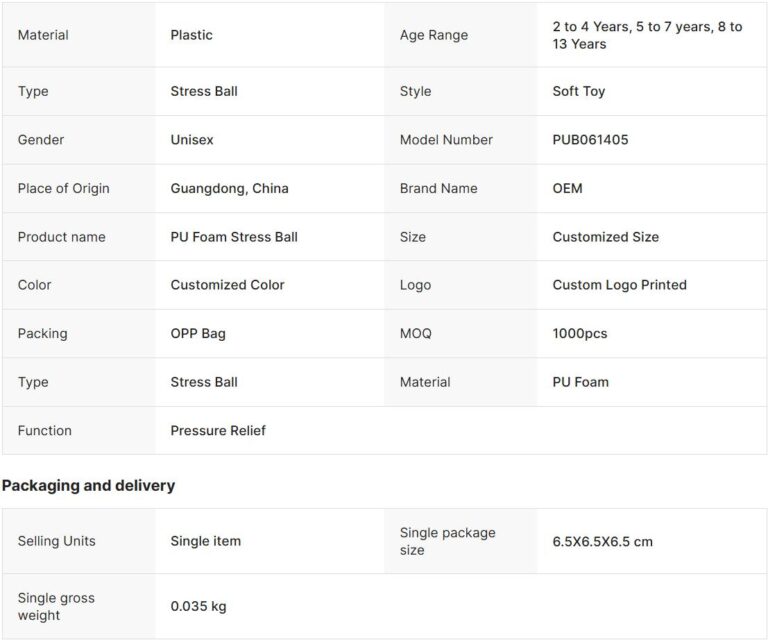This screenshot has width=768, height=640.
Task: Click the Pressure Relief function value
Action: (x=218, y=430)
